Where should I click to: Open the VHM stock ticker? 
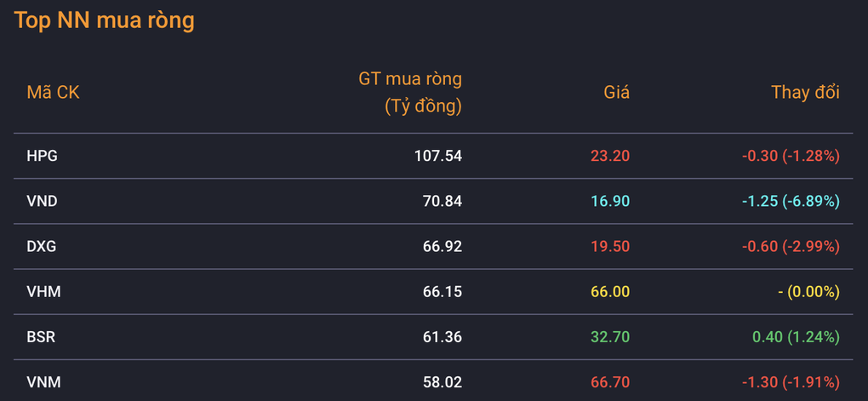point(43,292)
